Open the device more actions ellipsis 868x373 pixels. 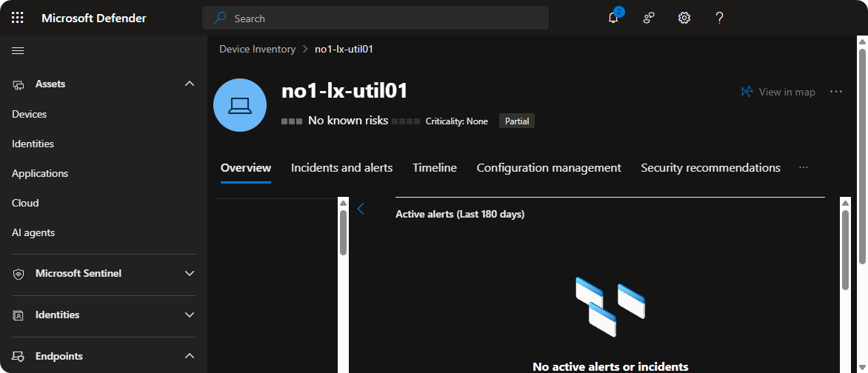tap(836, 92)
